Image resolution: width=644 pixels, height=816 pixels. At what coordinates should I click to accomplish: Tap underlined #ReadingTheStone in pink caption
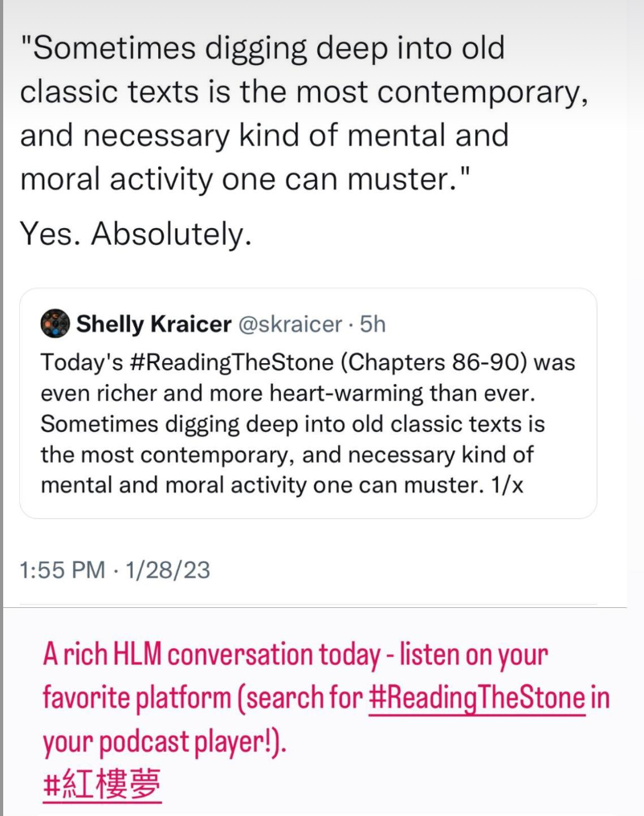[x=477, y=698]
